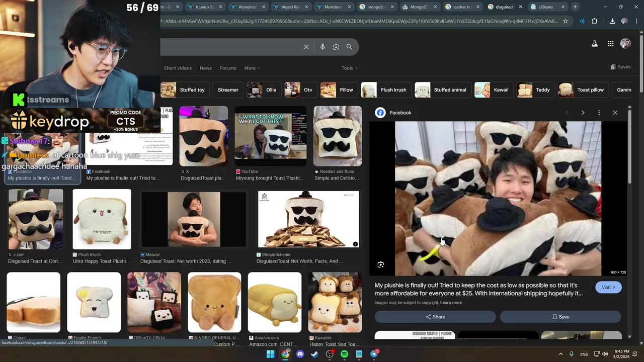Image resolution: width=644 pixels, height=362 pixels.
Task: Open the Noodles and Buns toast thumbnail
Action: (338, 136)
